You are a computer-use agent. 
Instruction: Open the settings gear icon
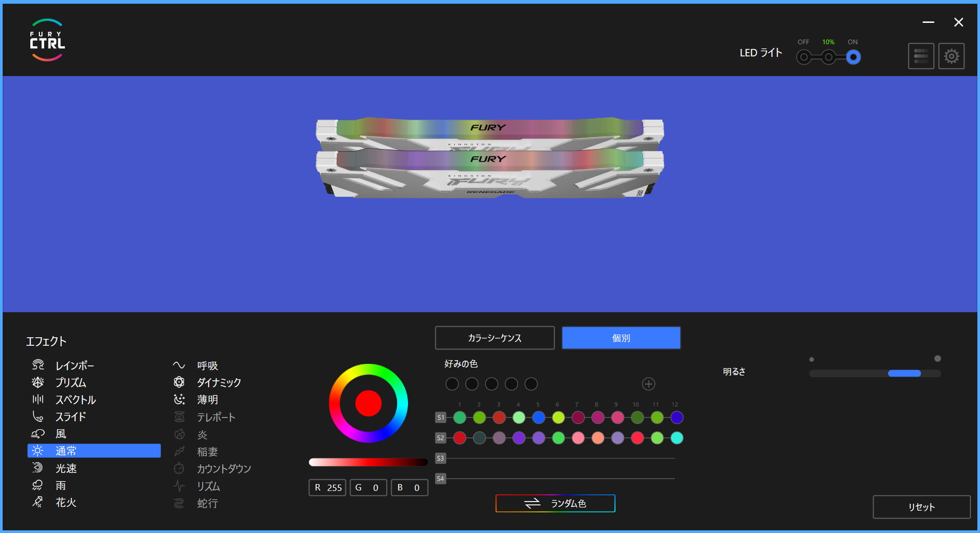[x=951, y=56]
